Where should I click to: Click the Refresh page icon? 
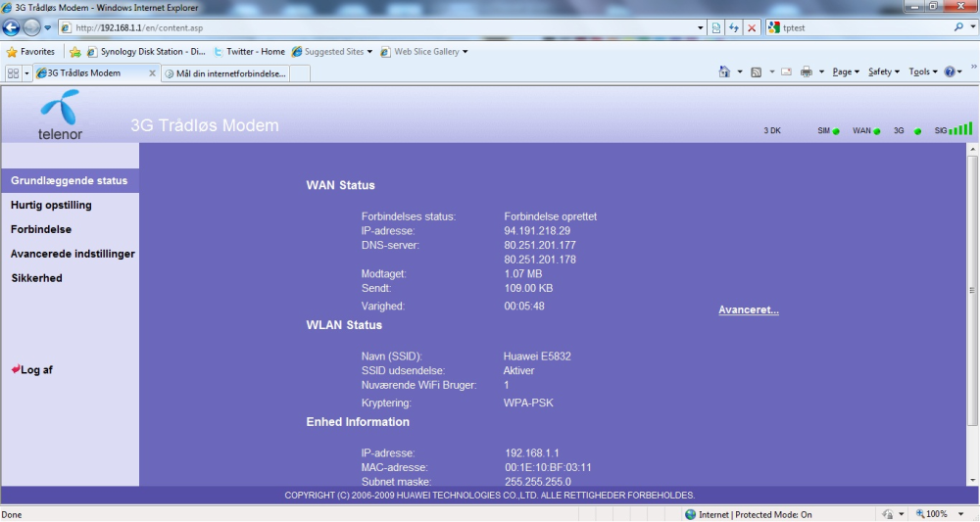tap(734, 28)
